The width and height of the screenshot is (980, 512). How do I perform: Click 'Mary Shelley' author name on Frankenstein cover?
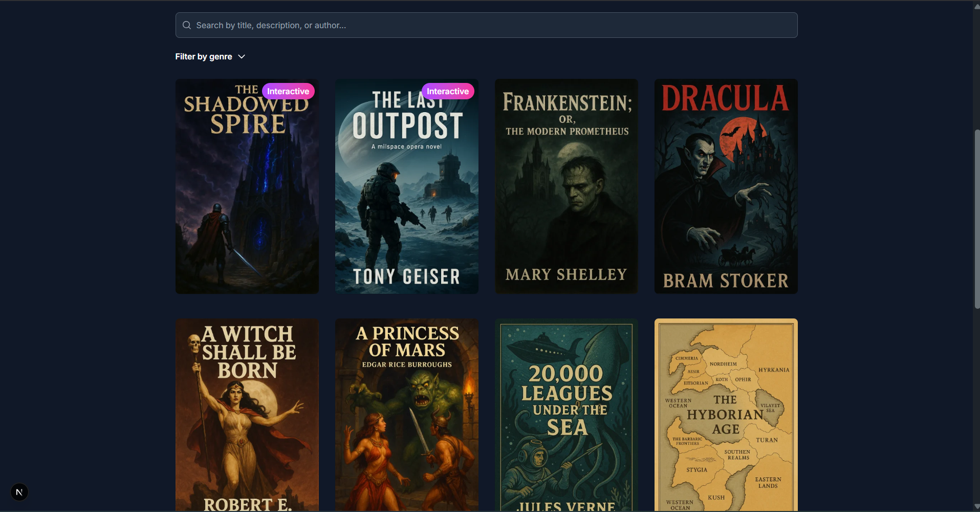point(565,274)
